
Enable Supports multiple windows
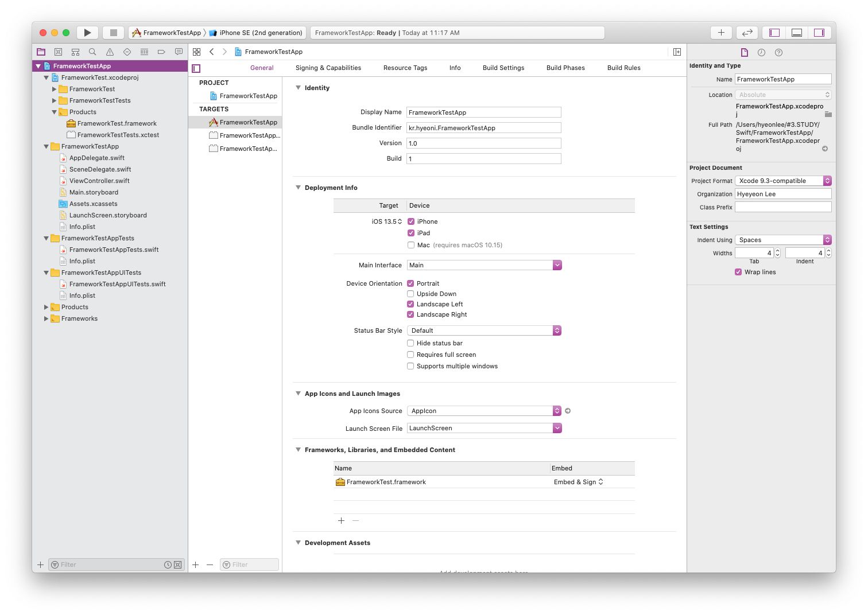tap(410, 366)
